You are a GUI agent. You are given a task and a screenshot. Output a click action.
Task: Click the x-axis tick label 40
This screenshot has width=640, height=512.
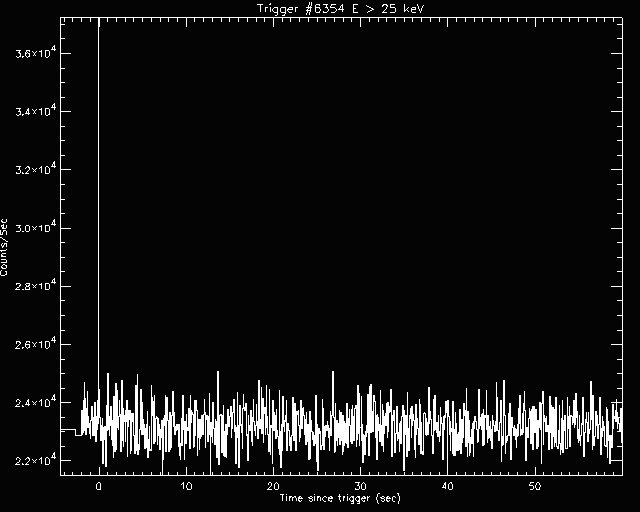(447, 486)
